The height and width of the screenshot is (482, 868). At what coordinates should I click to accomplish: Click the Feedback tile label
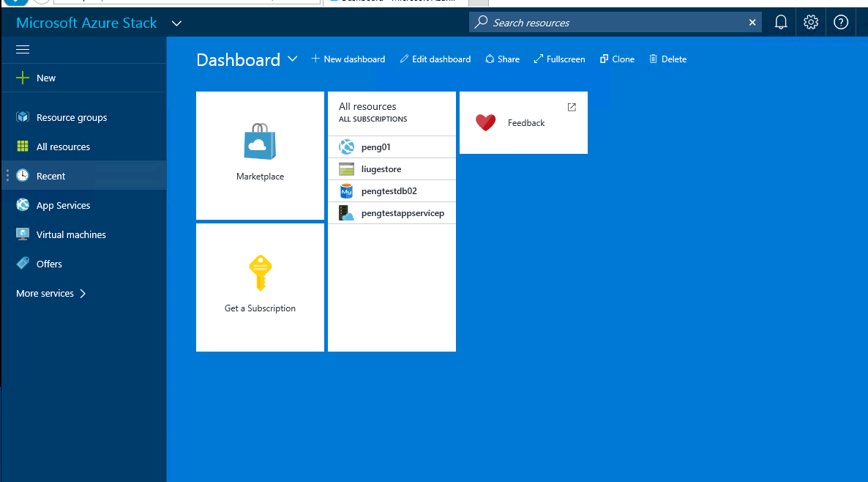click(x=526, y=123)
